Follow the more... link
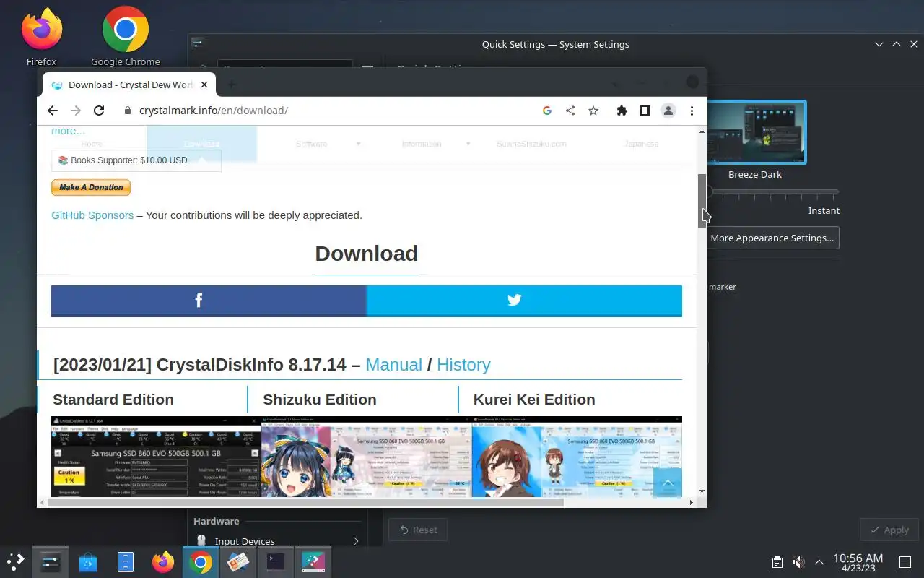The image size is (924, 578). pos(68,131)
